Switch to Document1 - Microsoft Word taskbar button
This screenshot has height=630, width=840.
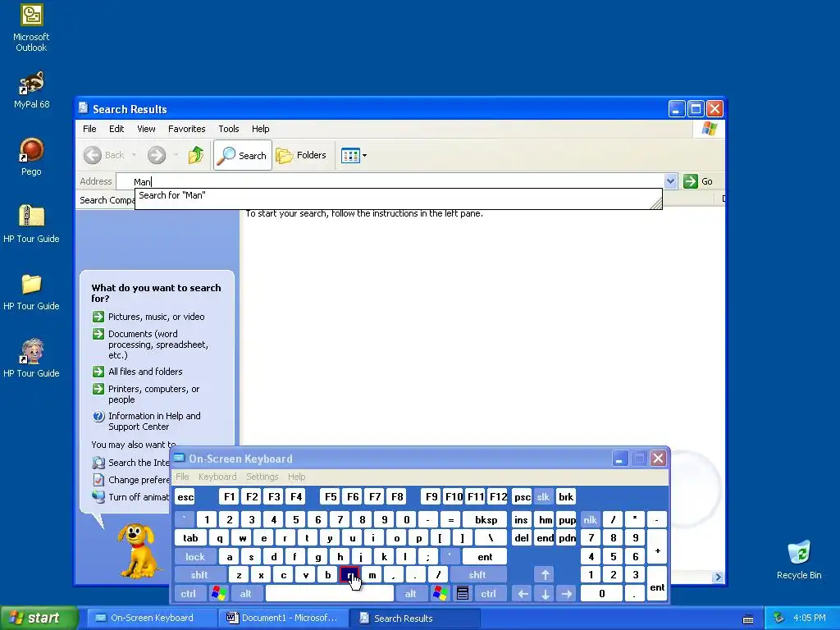click(x=283, y=619)
